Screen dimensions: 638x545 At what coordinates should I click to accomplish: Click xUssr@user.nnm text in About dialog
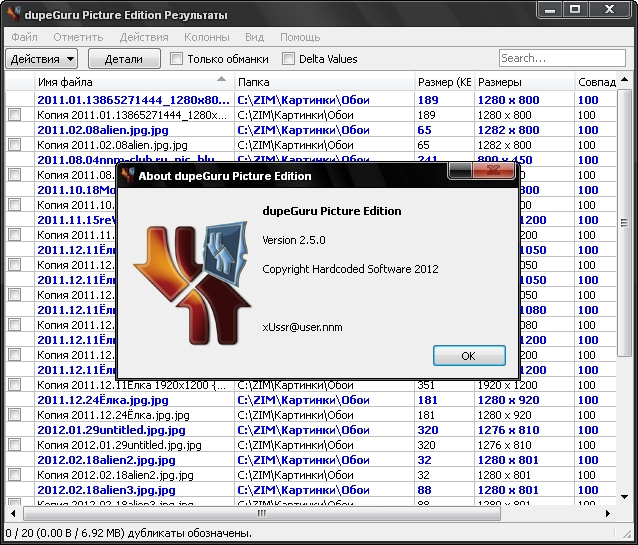302,327
